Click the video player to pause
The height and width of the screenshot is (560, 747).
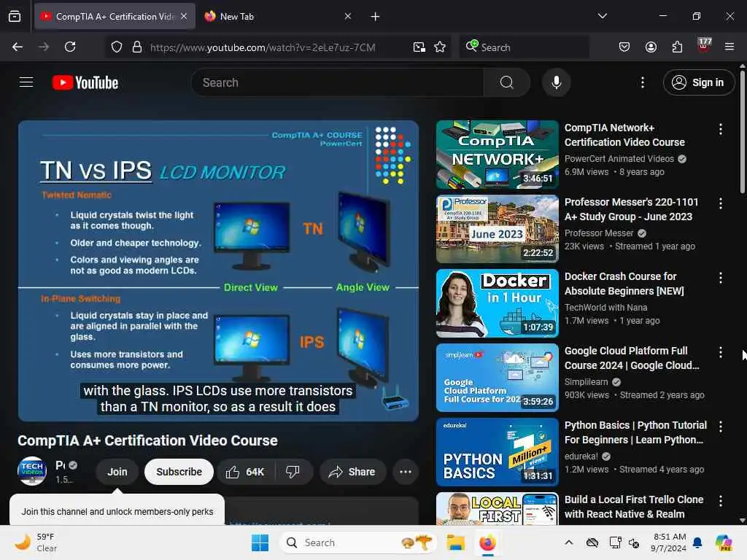pos(218,271)
